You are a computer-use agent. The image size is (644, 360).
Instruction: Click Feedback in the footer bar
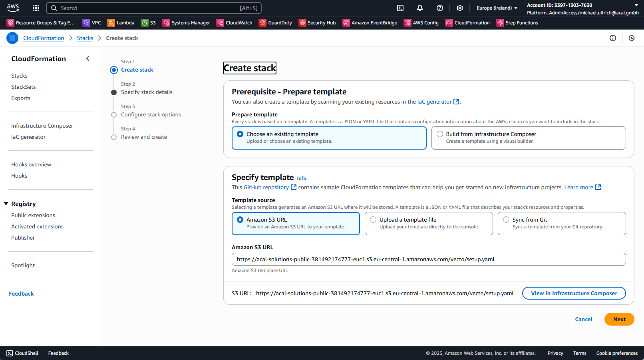point(58,353)
